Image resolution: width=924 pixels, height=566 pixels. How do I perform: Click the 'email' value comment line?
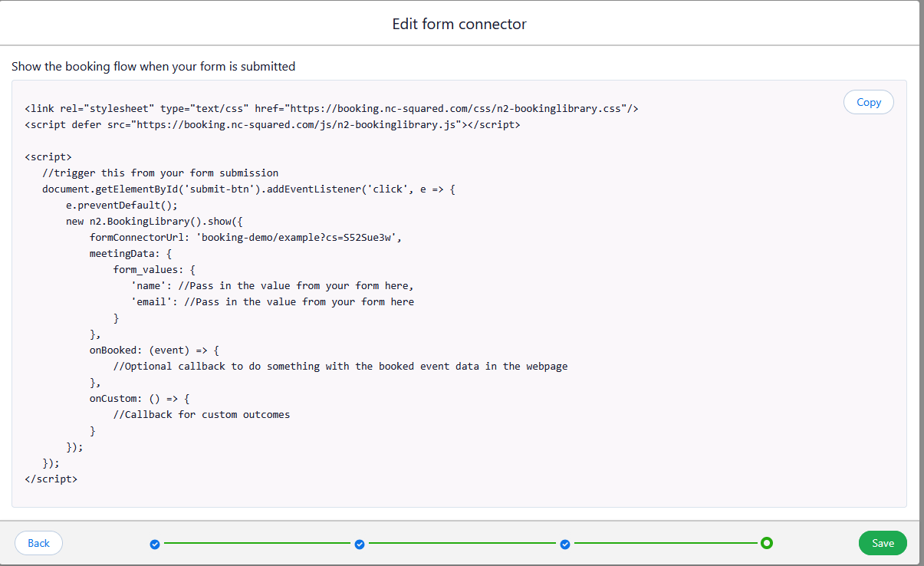(272, 301)
